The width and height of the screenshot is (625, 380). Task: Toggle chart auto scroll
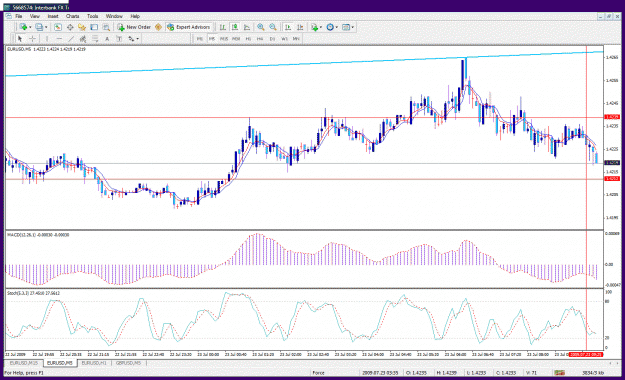pyautogui.click(x=287, y=27)
